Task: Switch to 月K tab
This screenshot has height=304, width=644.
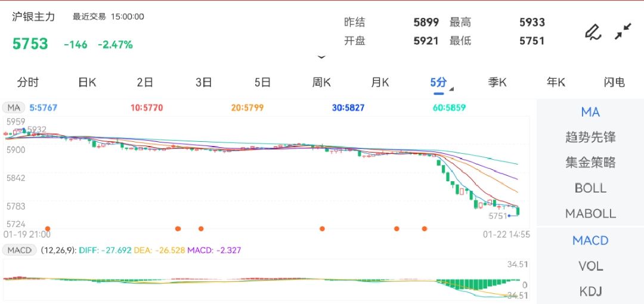Action: [x=380, y=82]
